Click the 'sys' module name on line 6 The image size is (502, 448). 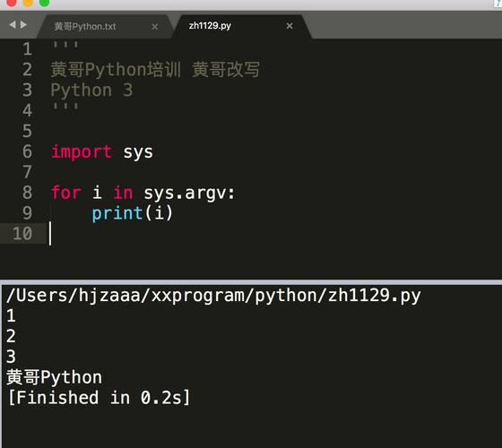tap(138, 152)
